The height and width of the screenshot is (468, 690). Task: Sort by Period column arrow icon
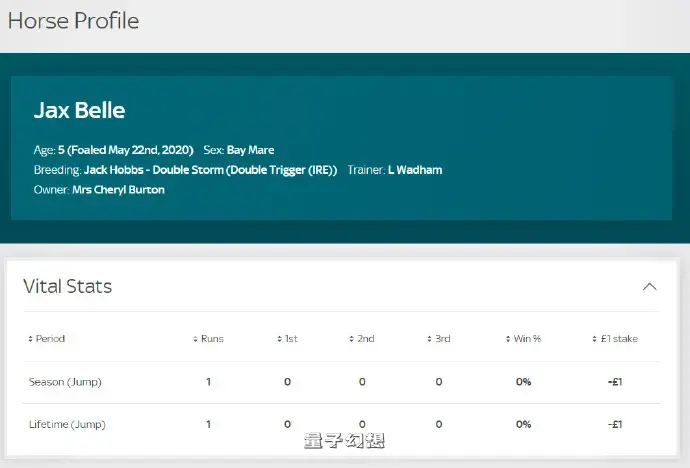30,339
